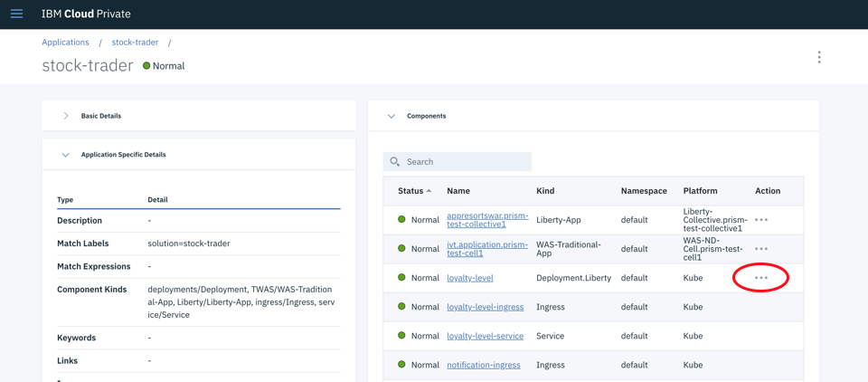
Task: Click the Action column header
Action: tap(768, 191)
